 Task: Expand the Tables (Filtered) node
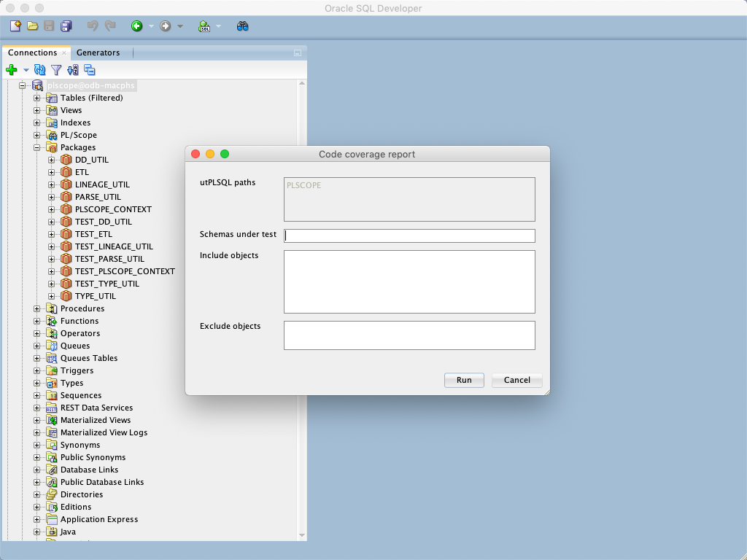click(37, 98)
